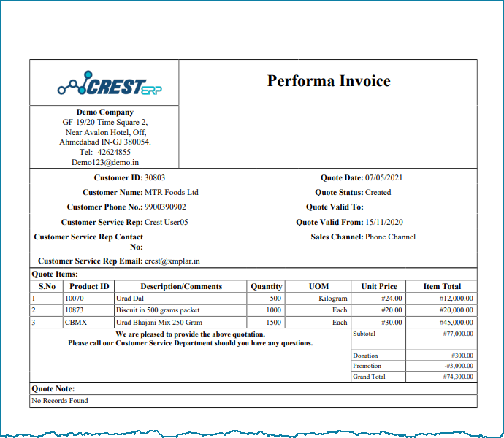Viewport: 504px width, 438px height.
Task: Select grand total #74,300.00
Action: [458, 377]
